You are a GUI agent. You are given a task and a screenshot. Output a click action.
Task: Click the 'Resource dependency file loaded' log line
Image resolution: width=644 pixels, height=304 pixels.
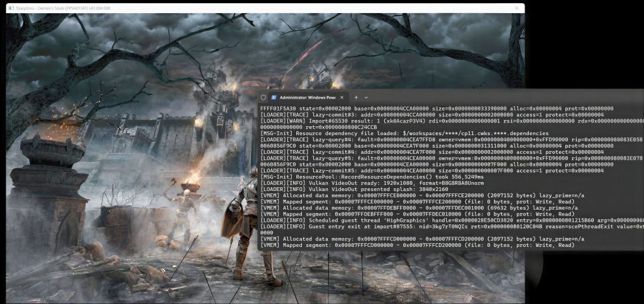(x=404, y=133)
